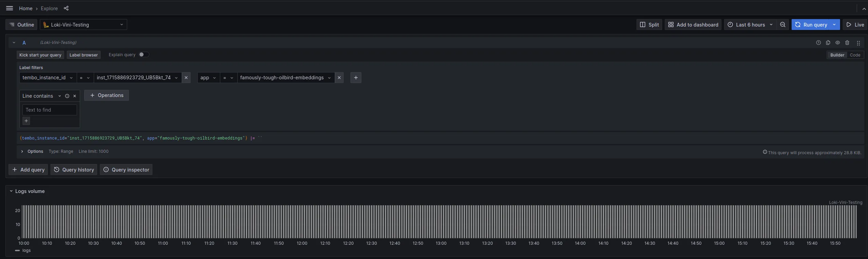Click the raw LogQL query text
The image size is (868, 259).
(x=141, y=138)
